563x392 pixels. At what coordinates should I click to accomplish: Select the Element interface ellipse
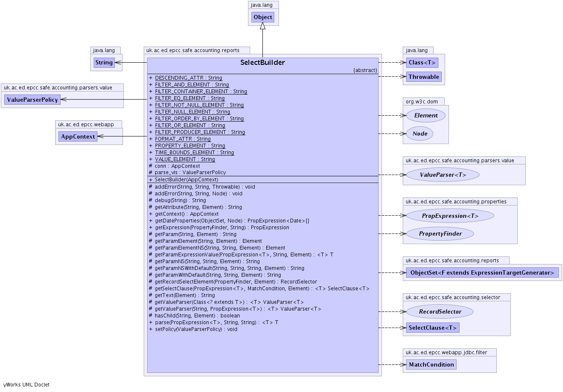(426, 115)
